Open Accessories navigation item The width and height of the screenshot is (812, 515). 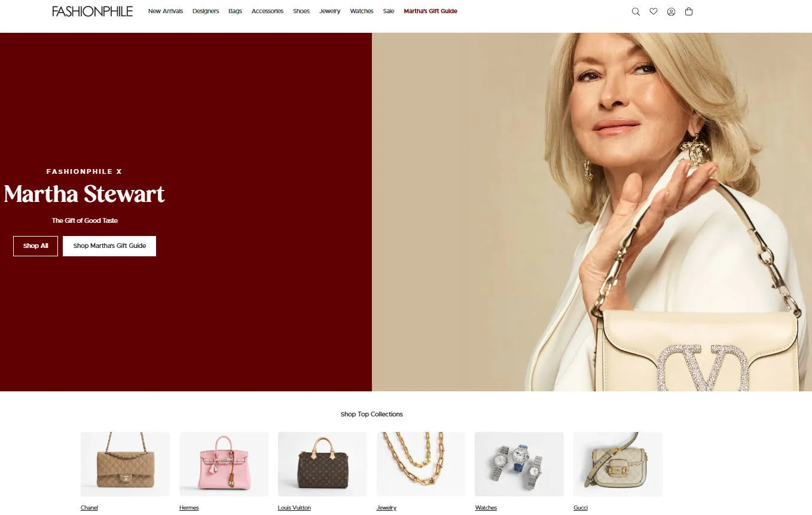(x=267, y=11)
